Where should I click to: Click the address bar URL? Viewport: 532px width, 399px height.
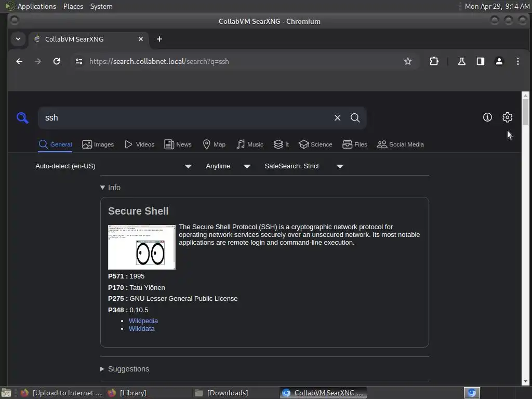pos(159,61)
